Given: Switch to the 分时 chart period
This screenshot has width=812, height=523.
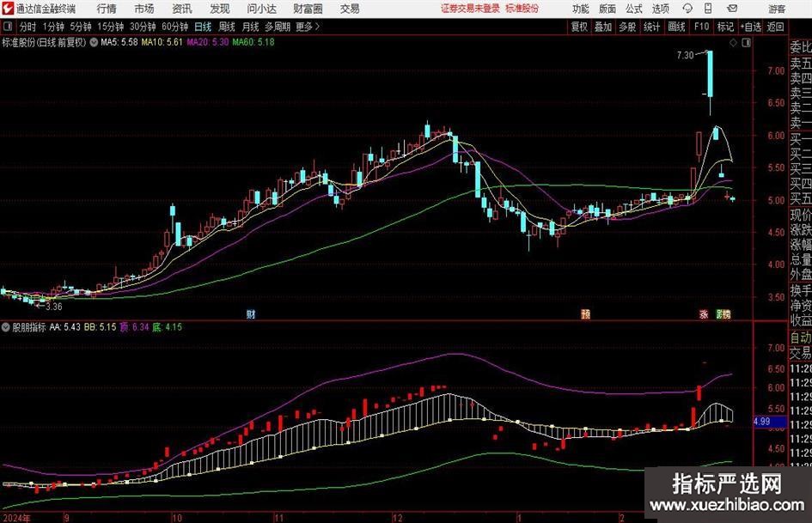Looking at the screenshot, I should click(x=27, y=27).
